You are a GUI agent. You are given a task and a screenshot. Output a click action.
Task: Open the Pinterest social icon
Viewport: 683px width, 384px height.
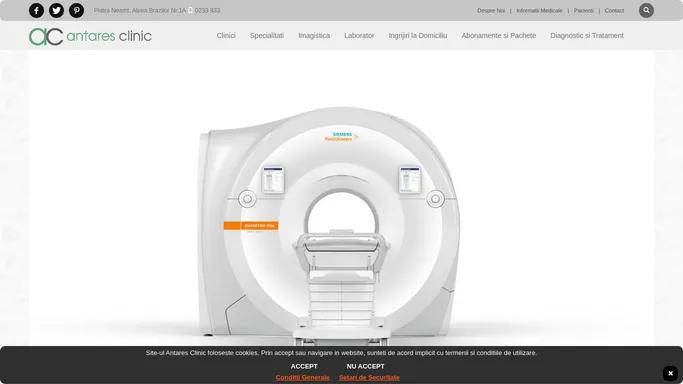76,10
